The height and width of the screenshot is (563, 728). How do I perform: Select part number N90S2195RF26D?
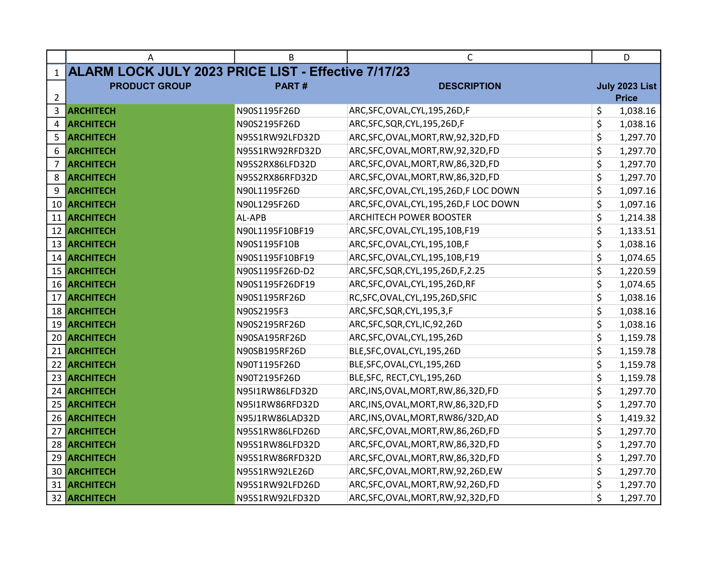[291, 325]
